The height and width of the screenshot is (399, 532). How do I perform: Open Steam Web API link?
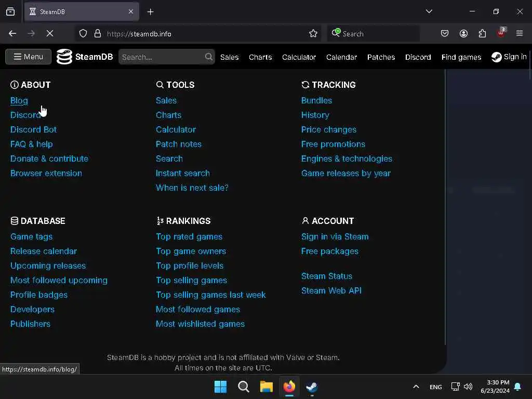tap(331, 291)
